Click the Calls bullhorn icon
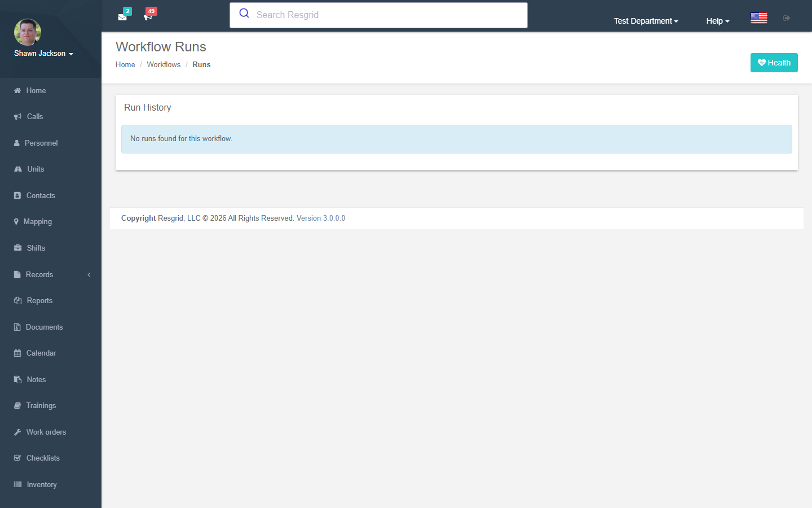Screen dimensions: 812x508 point(17,117)
